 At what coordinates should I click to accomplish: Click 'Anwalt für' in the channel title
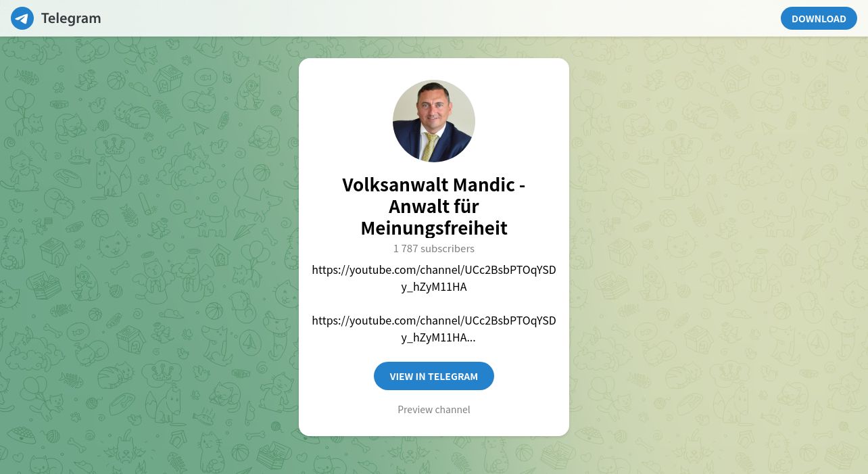(x=434, y=206)
